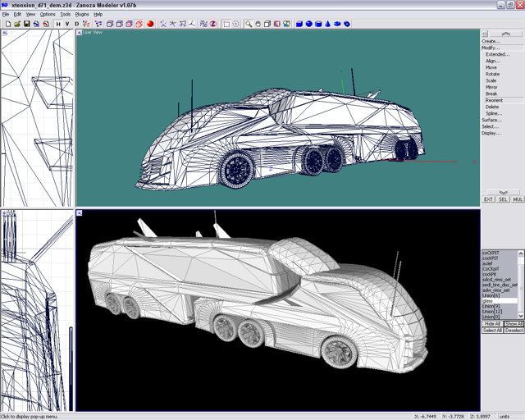
Task: Expand the Create... command group
Action: (x=491, y=41)
